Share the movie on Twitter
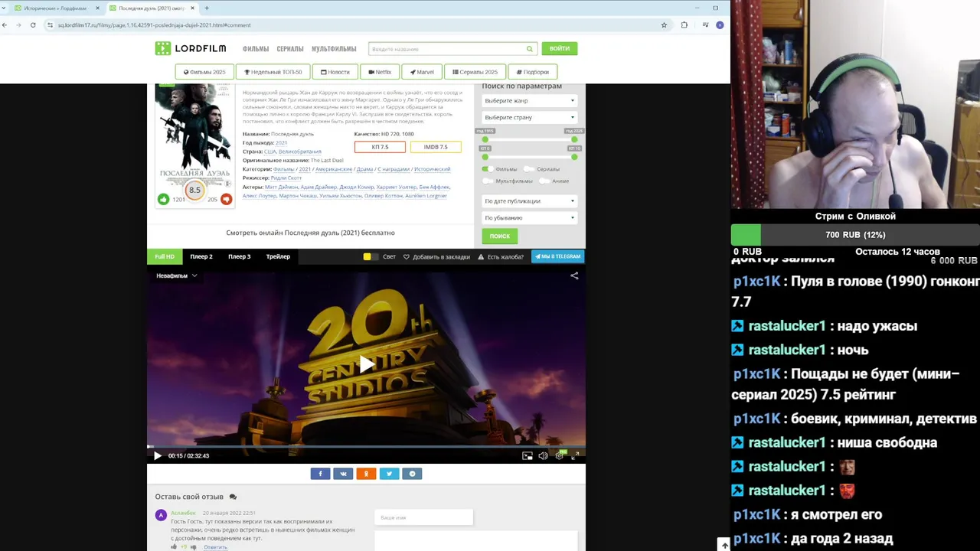 pyautogui.click(x=389, y=474)
